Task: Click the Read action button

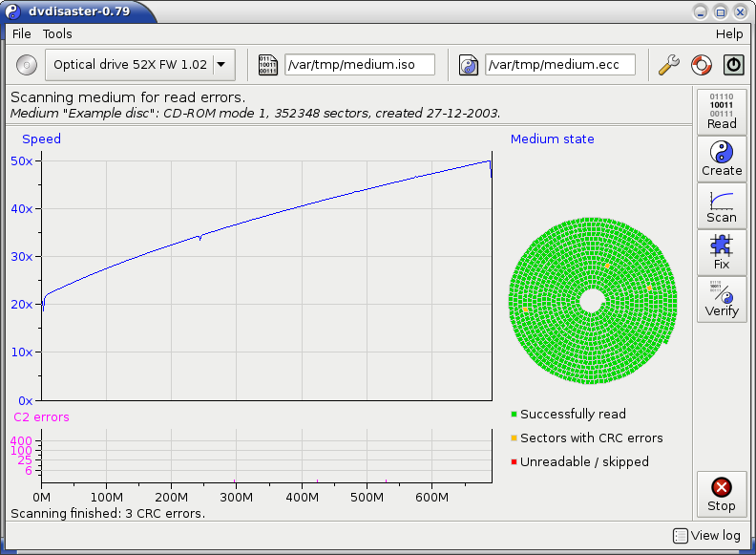Action: pyautogui.click(x=722, y=112)
